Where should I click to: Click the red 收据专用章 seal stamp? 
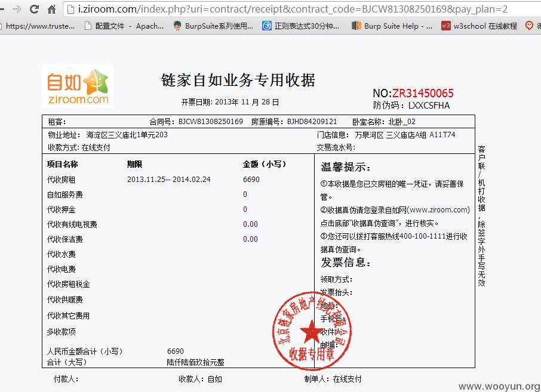pyautogui.click(x=312, y=331)
